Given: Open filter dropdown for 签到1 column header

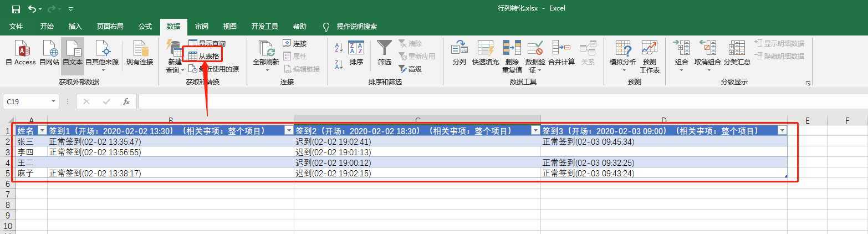Looking at the screenshot, I should coord(288,131).
